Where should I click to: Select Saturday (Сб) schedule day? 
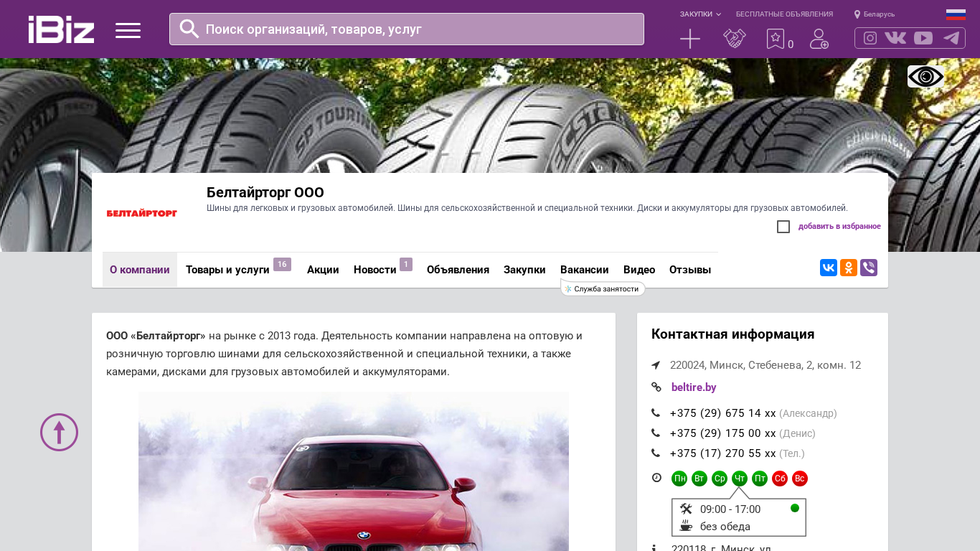pyautogui.click(x=780, y=479)
